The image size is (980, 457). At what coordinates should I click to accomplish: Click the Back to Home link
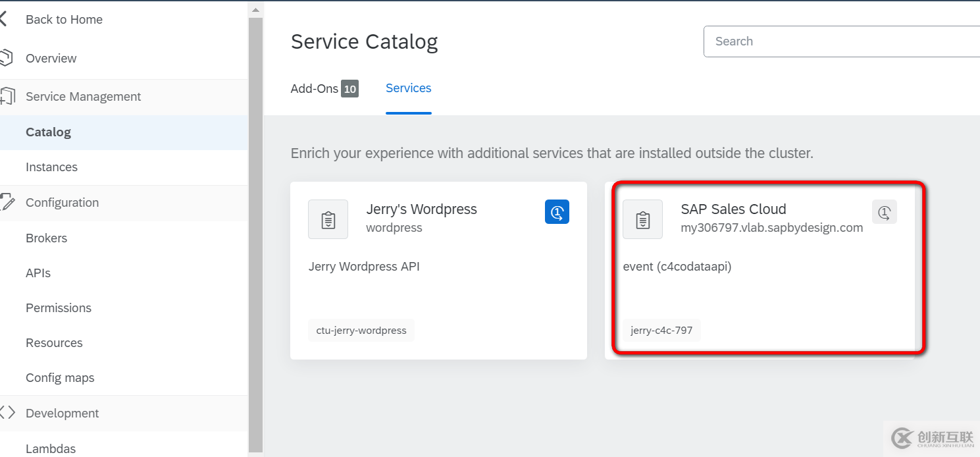pyautogui.click(x=64, y=19)
